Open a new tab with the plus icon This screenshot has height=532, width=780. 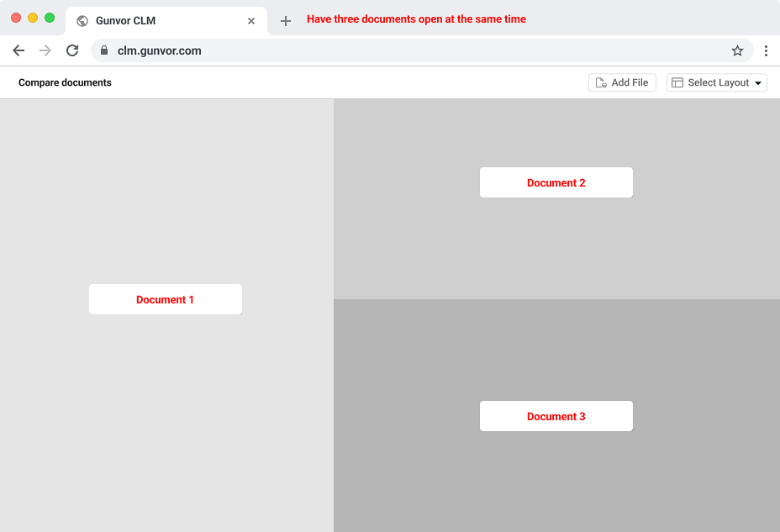[x=286, y=21]
